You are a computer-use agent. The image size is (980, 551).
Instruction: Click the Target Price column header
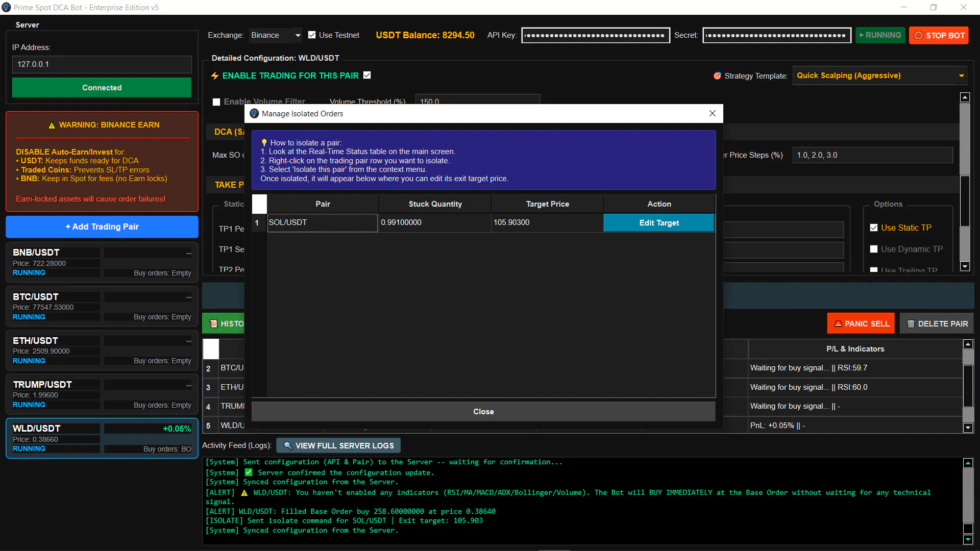[x=547, y=204]
